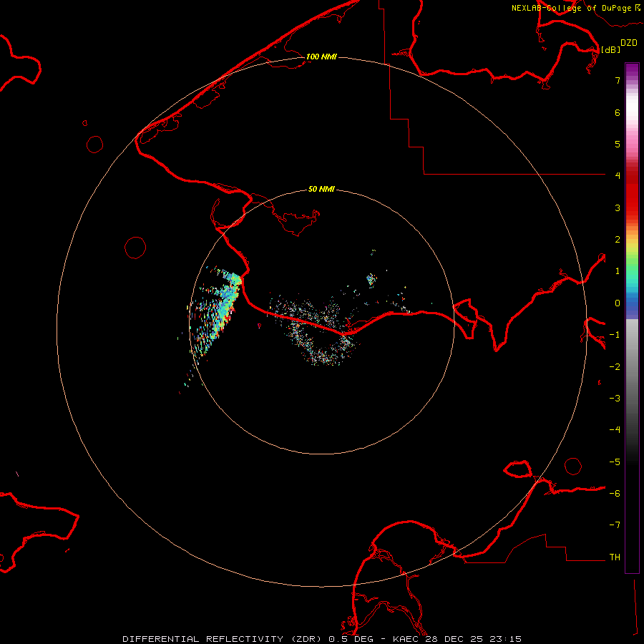Click the -5 dB tick label

[615, 462]
